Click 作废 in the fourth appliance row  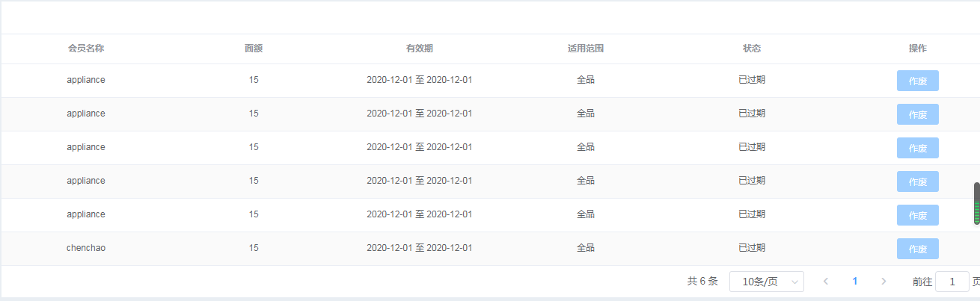(x=918, y=181)
